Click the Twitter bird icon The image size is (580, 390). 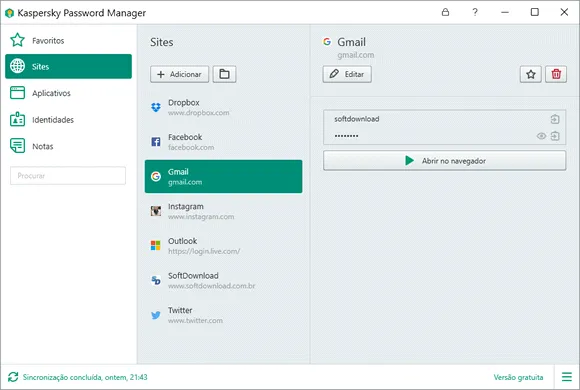coord(156,315)
